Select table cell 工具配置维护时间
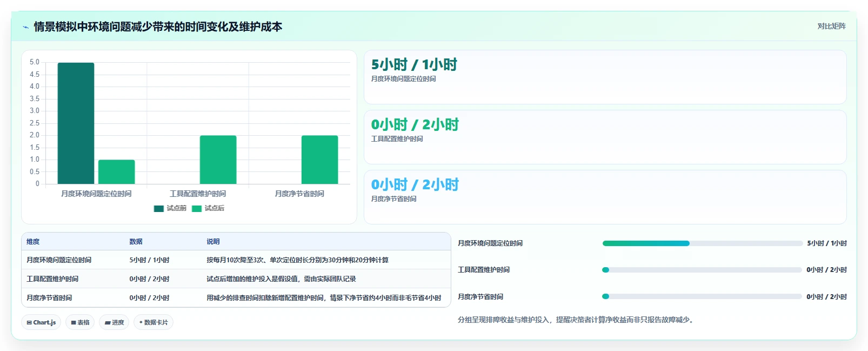The image size is (868, 351). coord(52,279)
